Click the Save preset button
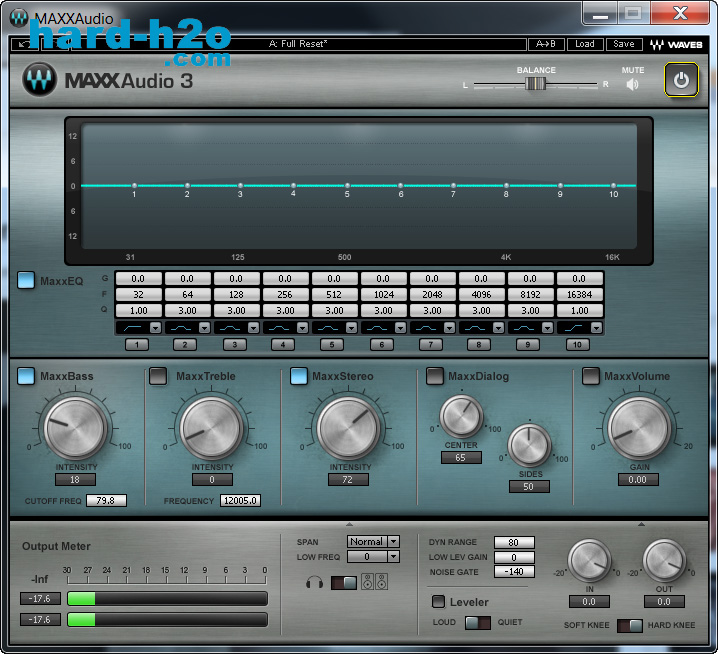The width and height of the screenshot is (718, 654). (624, 44)
